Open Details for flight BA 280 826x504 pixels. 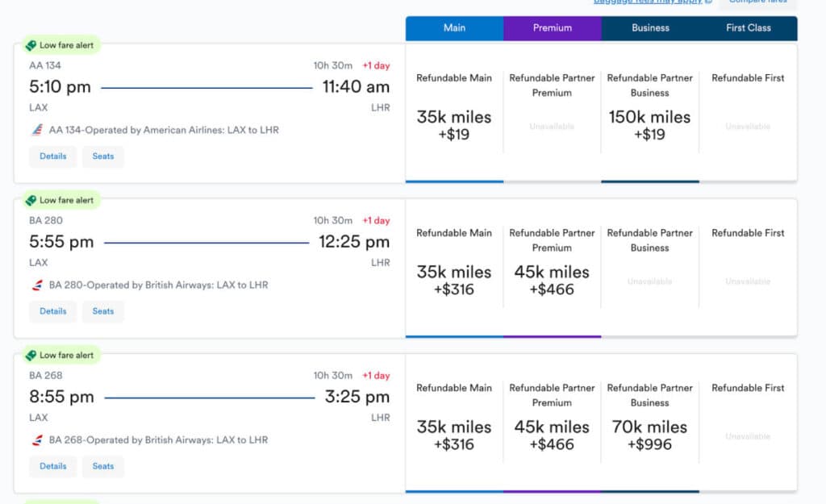coord(53,311)
